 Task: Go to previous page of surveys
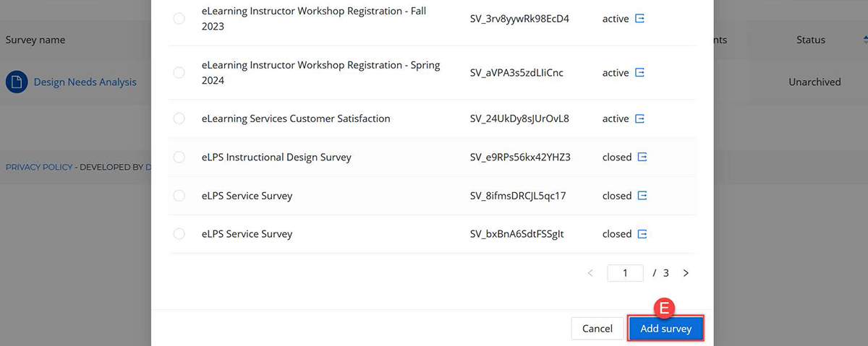point(590,273)
